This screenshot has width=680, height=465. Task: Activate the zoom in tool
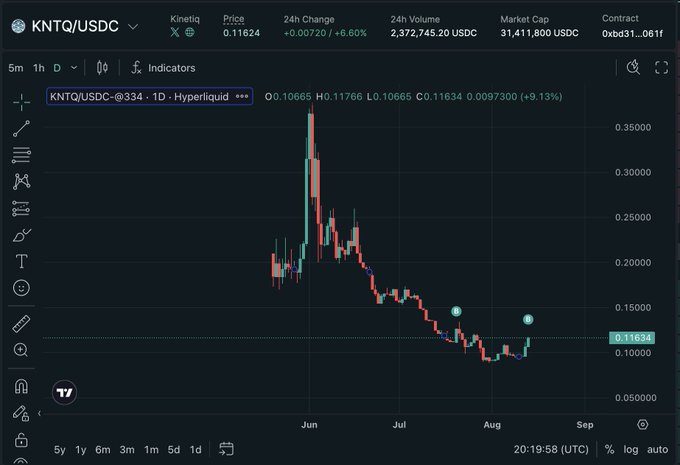(x=21, y=350)
